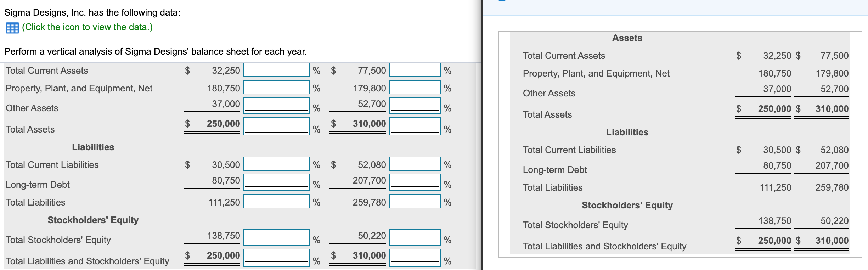Click 'Total Liabilities and Stockholders' Equity' worksheet label
Screen dimensions: 868x270
click(87, 261)
